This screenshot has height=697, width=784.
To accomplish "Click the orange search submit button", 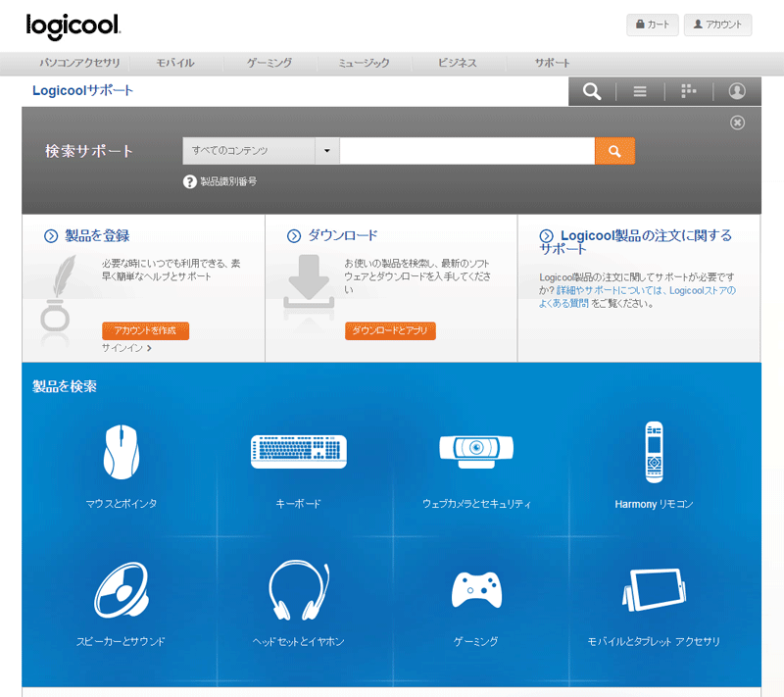I will [614, 151].
